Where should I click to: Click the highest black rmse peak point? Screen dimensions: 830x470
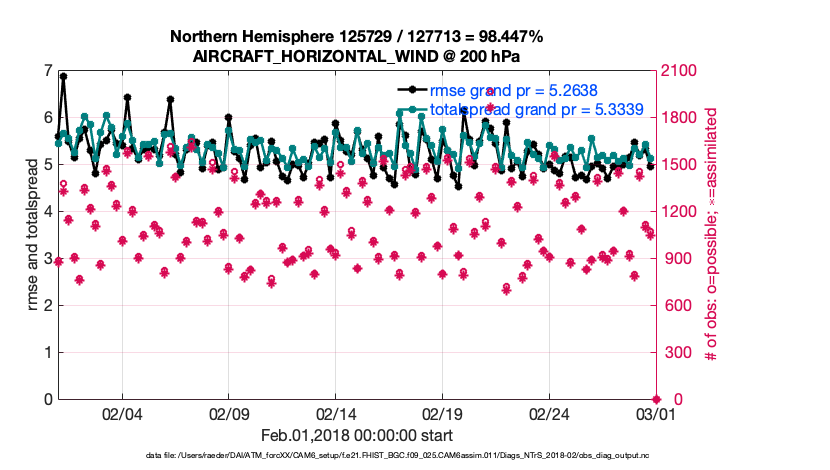pos(64,76)
